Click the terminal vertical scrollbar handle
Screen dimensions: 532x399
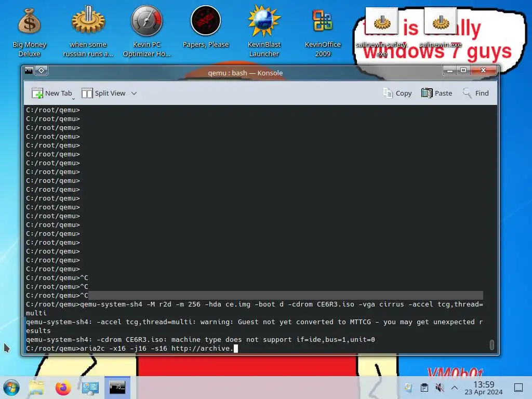491,344
